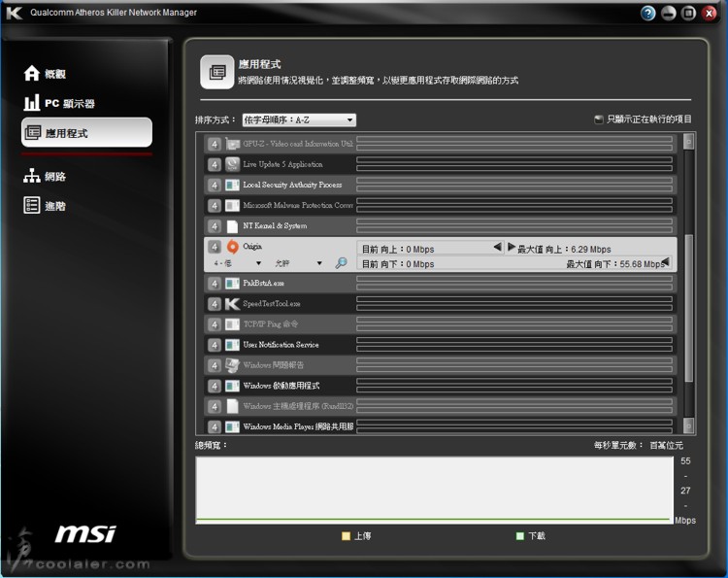Click the 百萬位元 units label

(x=666, y=446)
